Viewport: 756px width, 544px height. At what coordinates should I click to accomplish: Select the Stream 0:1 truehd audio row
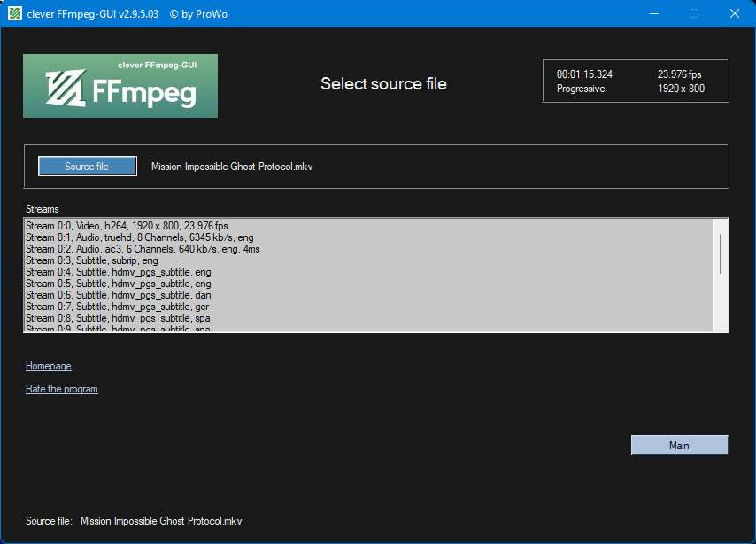tap(368, 237)
